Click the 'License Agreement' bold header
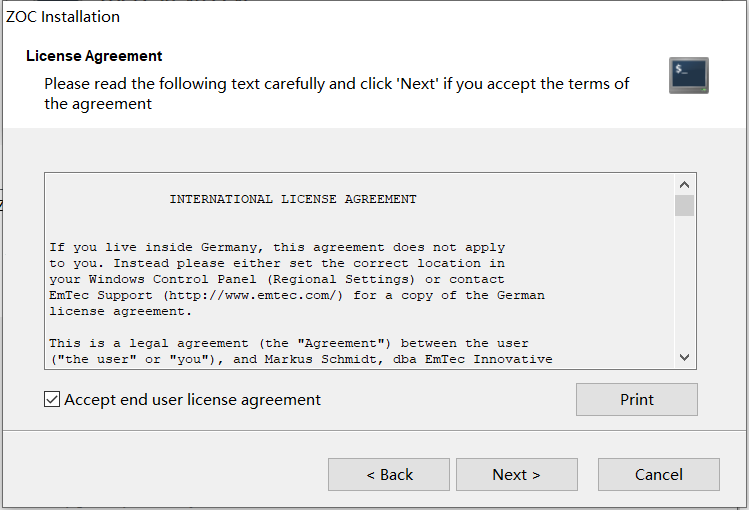Screen dimensions: 749x510 point(94,56)
